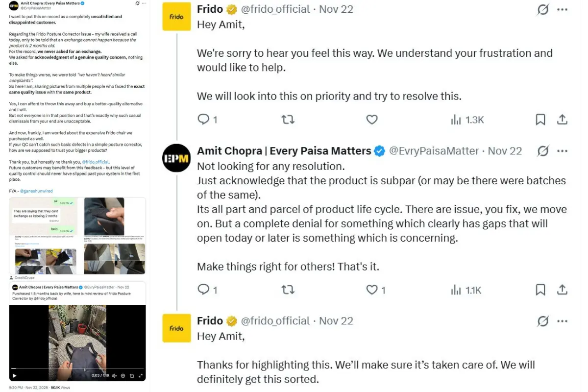Reply to Frido's first 'Hey Amit' tweet

[203, 119]
